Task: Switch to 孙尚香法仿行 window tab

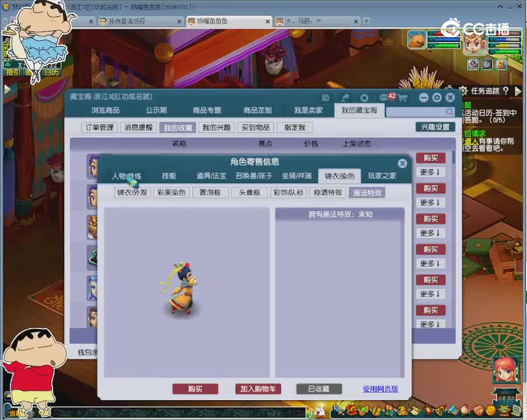Action: 141,21
